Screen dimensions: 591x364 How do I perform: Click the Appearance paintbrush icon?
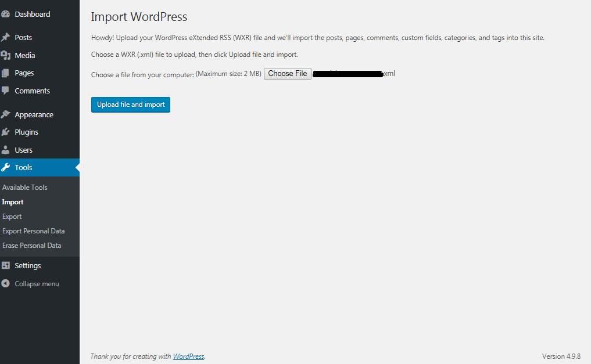5,114
